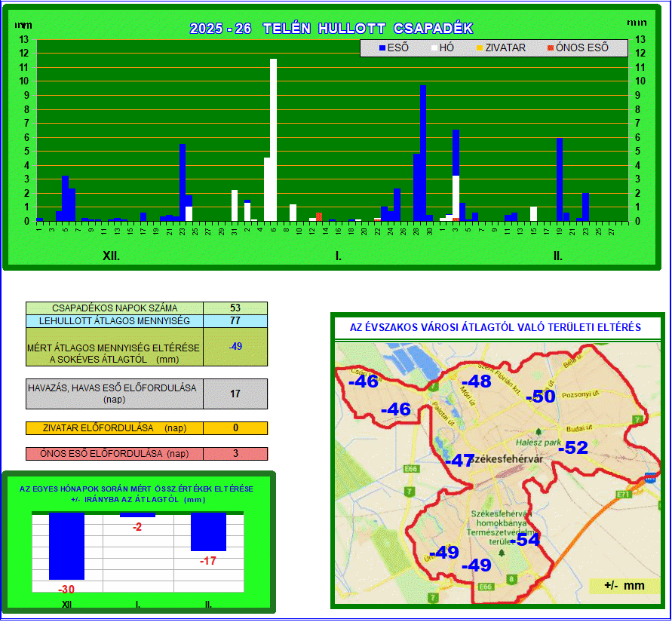Image resolution: width=672 pixels, height=622 pixels.
Task: Select the XII. month label under main chart
Action: click(111, 256)
